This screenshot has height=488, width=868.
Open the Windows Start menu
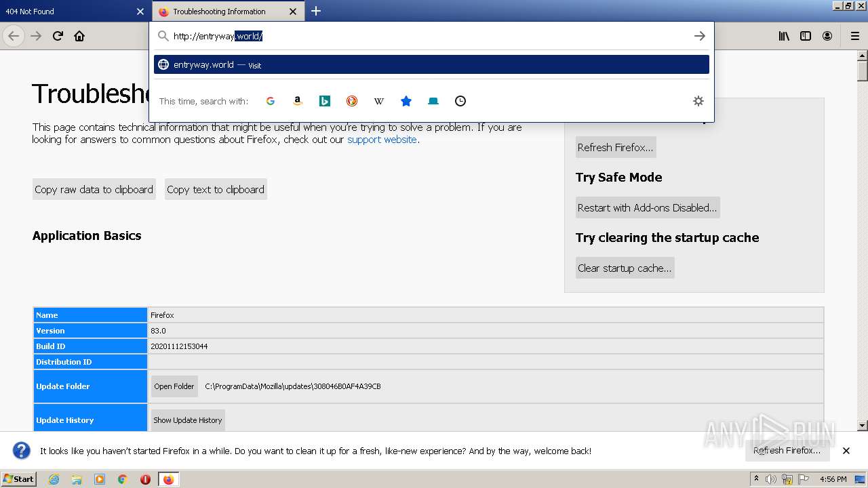[18, 479]
